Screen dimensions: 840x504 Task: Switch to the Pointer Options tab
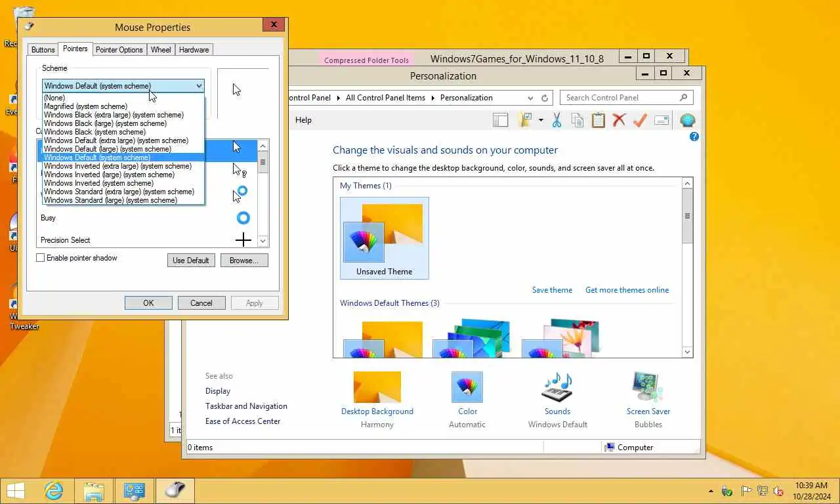pyautogui.click(x=119, y=50)
